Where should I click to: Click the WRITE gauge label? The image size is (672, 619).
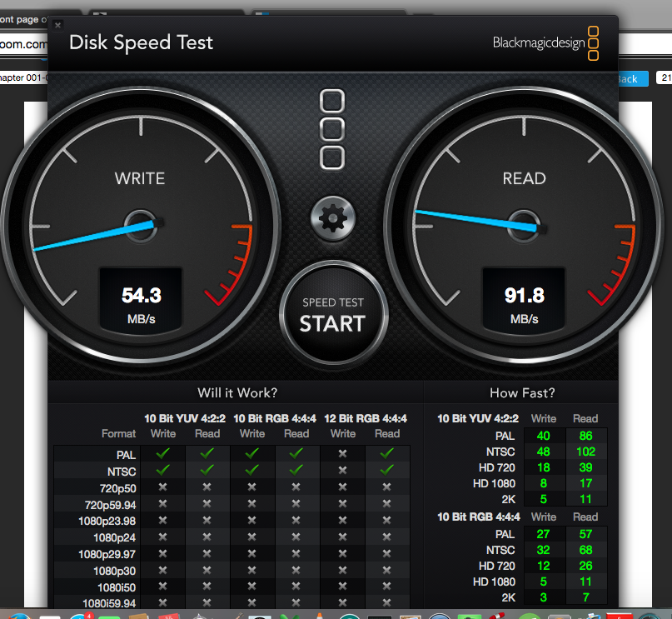point(140,178)
